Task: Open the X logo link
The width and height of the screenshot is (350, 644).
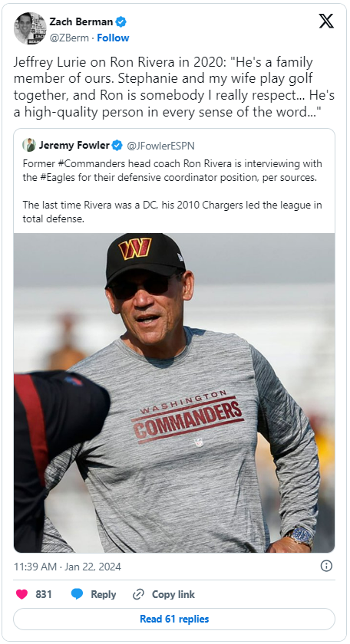Action: tap(326, 21)
